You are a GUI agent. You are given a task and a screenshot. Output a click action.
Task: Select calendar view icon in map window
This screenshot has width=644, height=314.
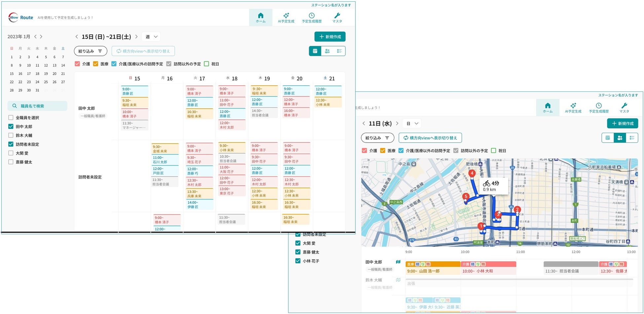coord(608,138)
